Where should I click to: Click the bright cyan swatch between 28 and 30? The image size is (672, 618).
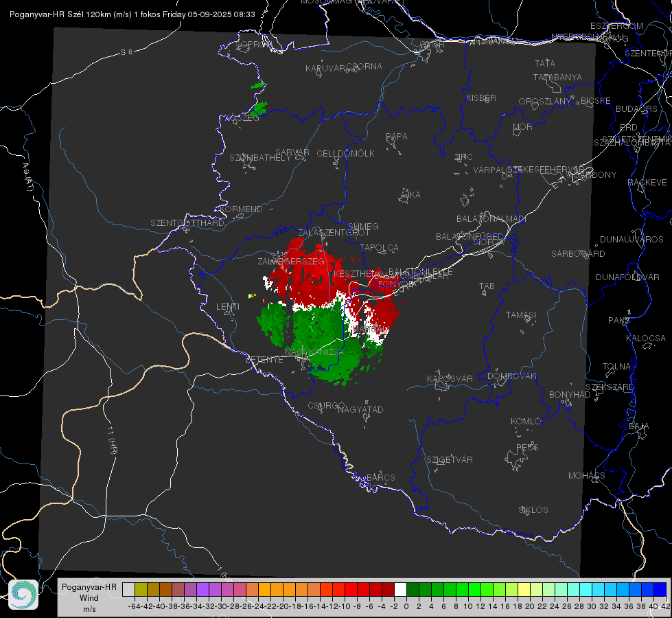586,589
